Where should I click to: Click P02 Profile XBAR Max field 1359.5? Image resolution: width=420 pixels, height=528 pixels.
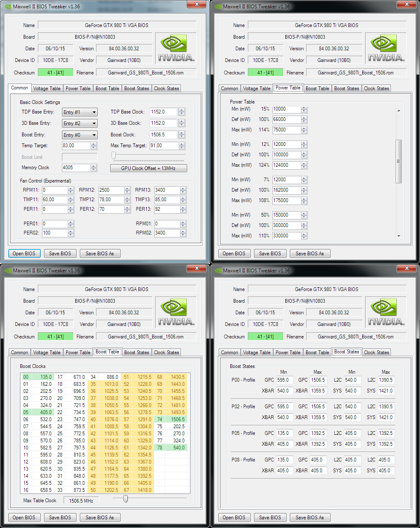318,417
